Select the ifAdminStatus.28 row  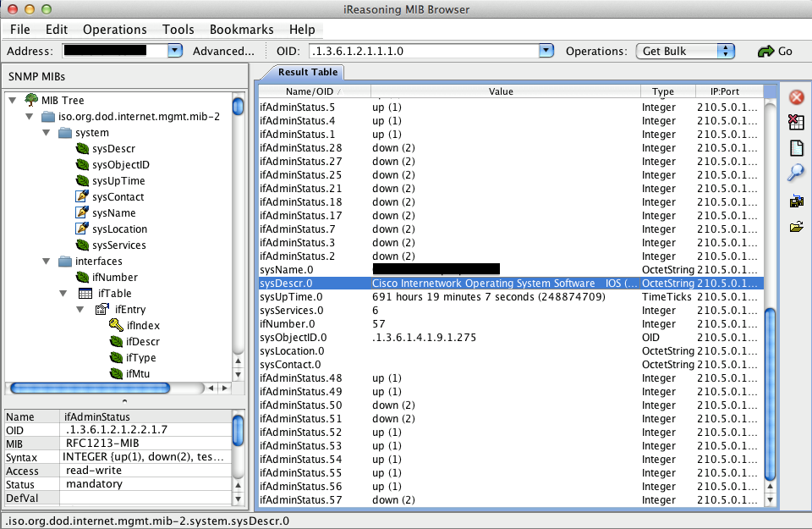coord(511,147)
